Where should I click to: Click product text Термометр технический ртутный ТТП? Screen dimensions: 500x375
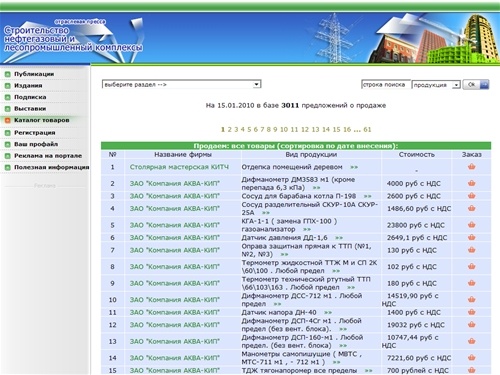click(x=306, y=279)
